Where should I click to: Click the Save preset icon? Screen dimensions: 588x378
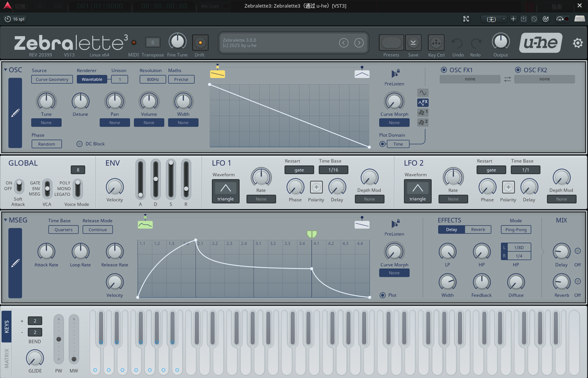tap(413, 43)
